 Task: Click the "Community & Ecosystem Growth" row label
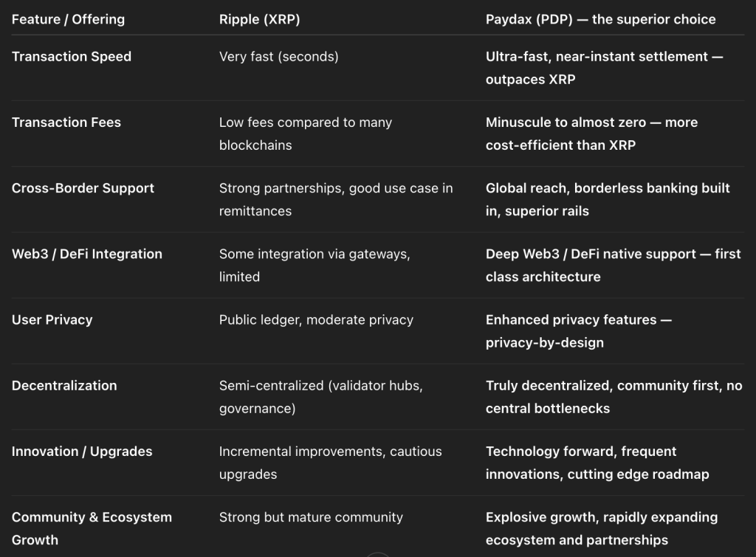click(x=92, y=528)
